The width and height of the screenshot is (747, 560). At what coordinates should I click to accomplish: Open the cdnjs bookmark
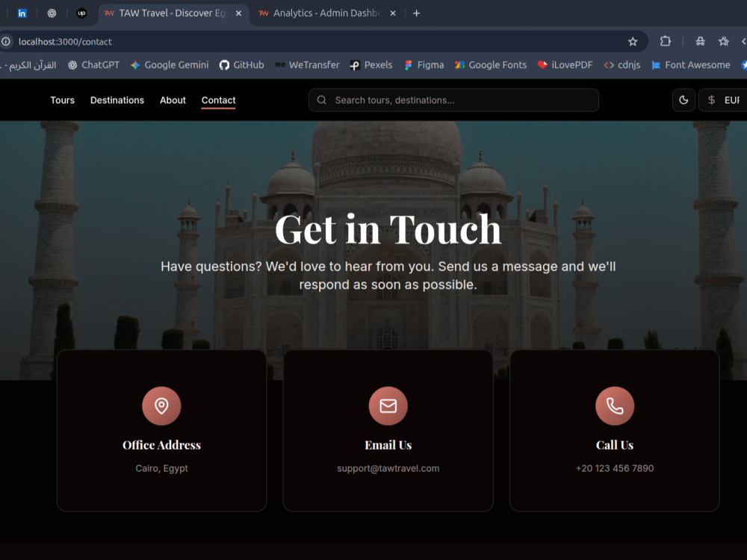point(622,65)
